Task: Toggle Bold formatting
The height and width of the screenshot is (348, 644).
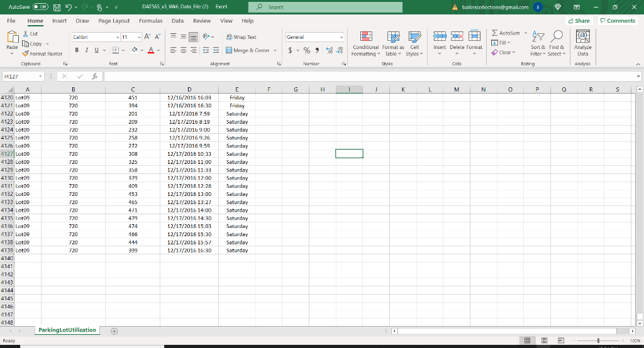Action: tap(77, 50)
